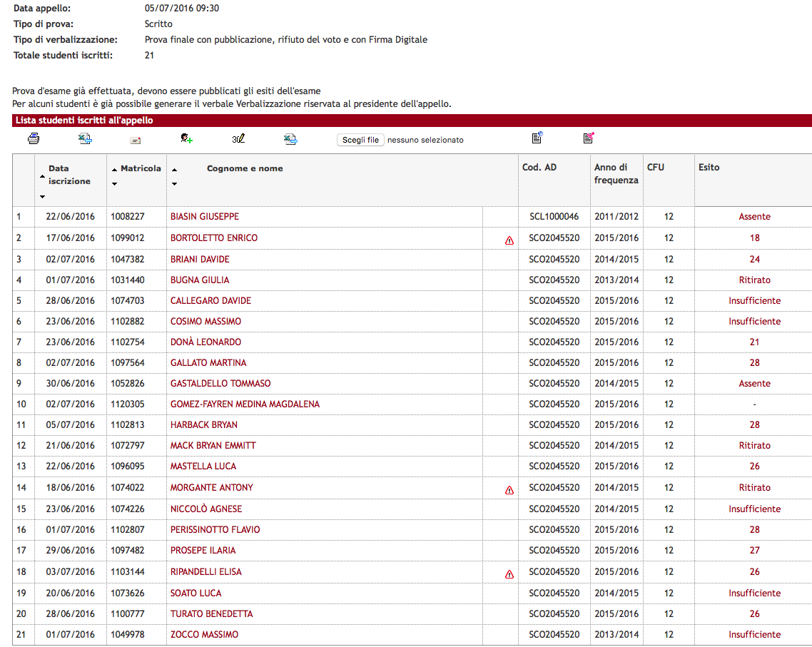This screenshot has height=647, width=812.
Task: Click the NICCOLÒ AGNESE link
Action: click(206, 509)
